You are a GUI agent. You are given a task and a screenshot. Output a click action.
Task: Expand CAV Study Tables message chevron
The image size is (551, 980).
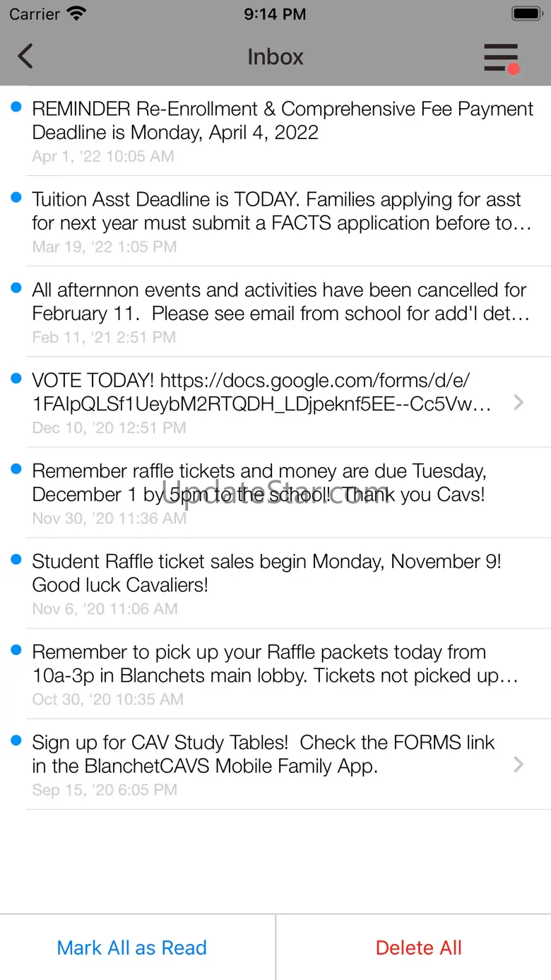coord(519,764)
